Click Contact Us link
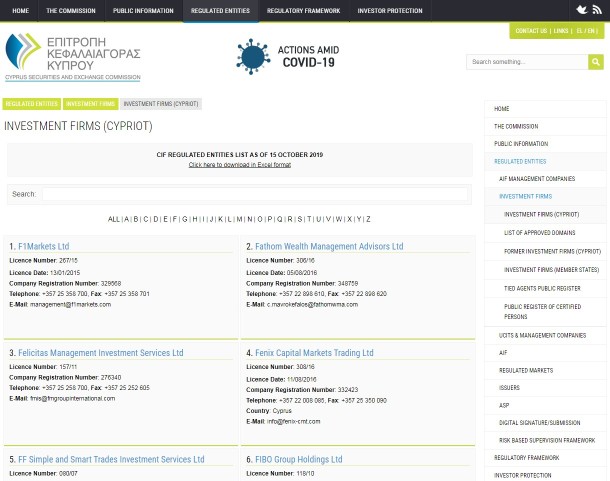 531,31
